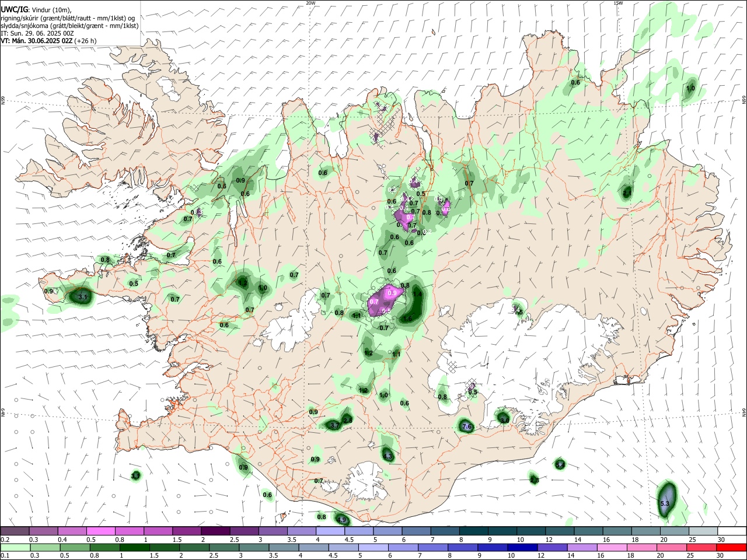Click the 'VT: Mán. 30.06.2025 02Z (+26 h)' line
The image size is (747, 560).
click(x=48, y=41)
